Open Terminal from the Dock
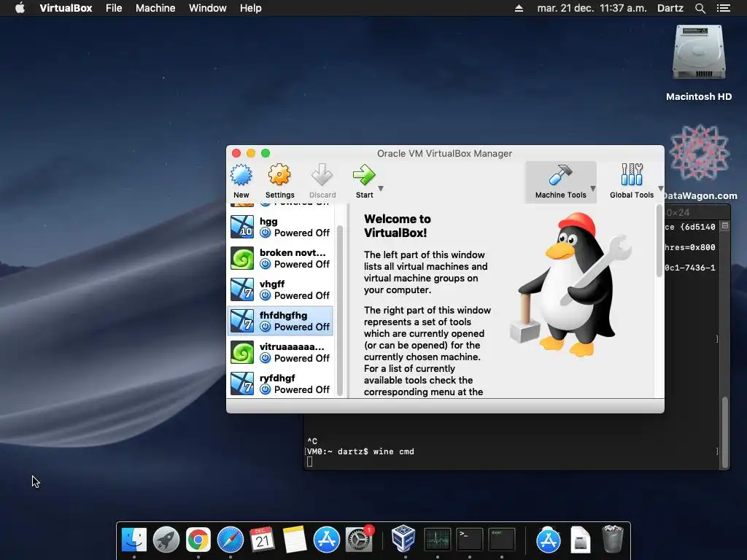Viewport: 747px width, 560px height. point(469,540)
